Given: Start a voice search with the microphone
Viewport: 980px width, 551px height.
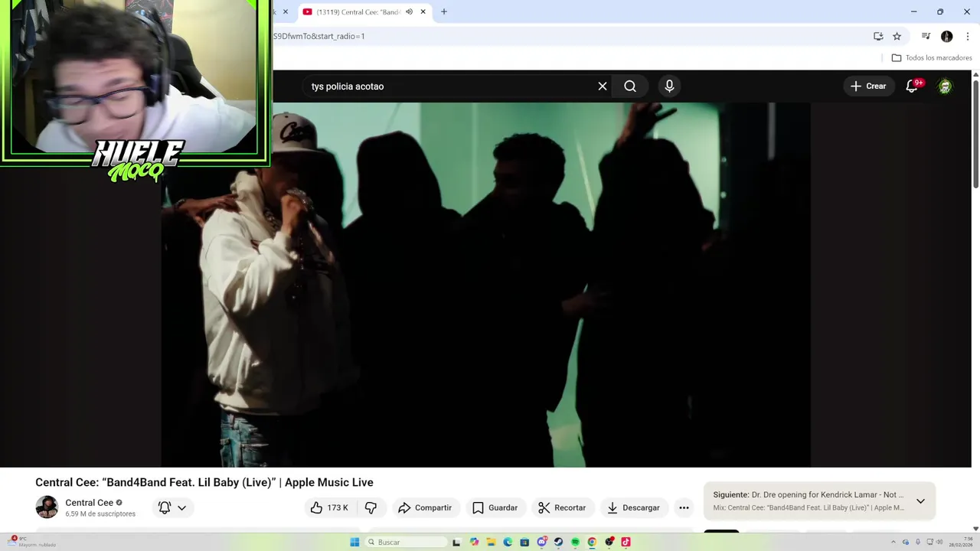Looking at the screenshot, I should [669, 86].
